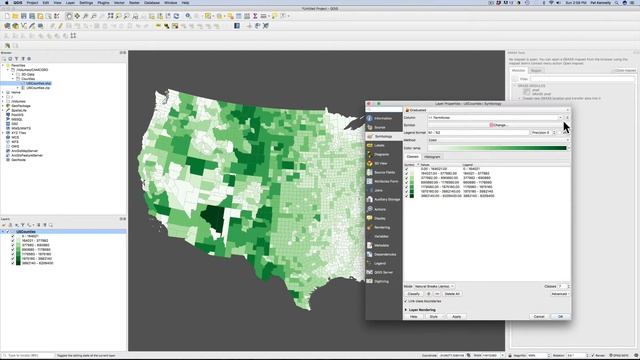Uncheck the 0.00 - 164021.00 class
640x360 pixels.
(x=406, y=169)
